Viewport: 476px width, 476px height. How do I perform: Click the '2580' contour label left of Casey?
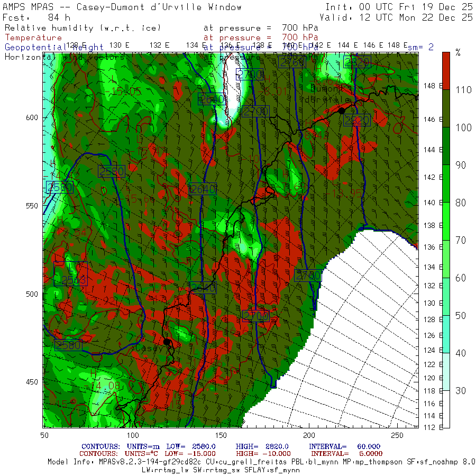point(69,345)
